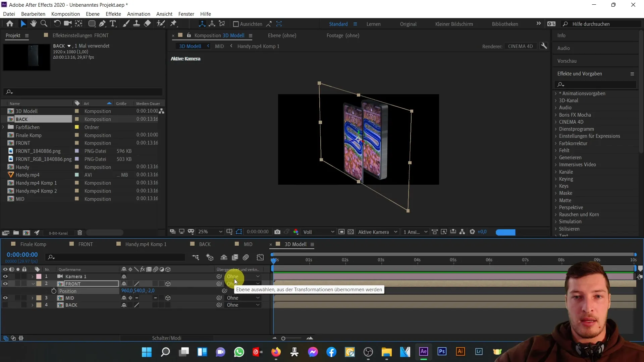This screenshot has width=644, height=362.
Task: Click Schalter/Modi toggle button
Action: click(167, 338)
